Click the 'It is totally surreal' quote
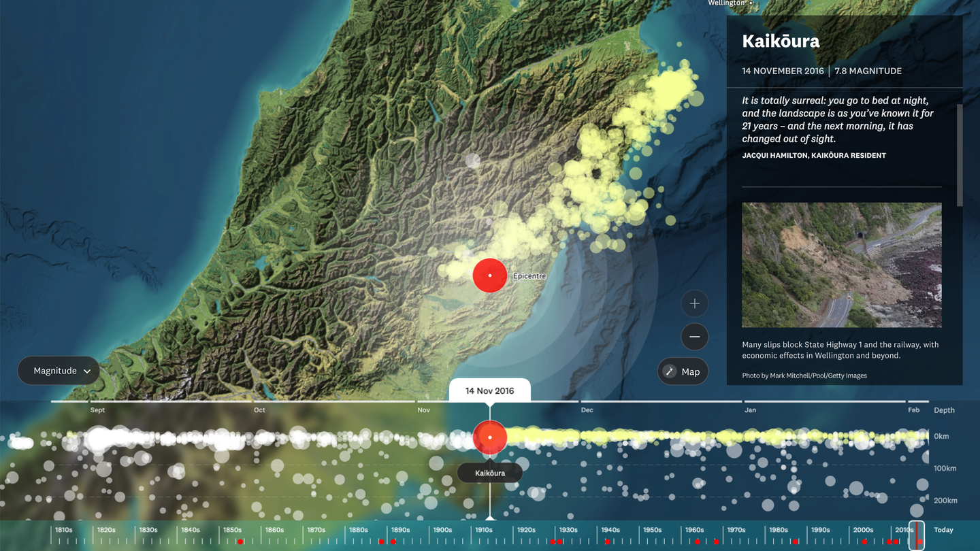Screen dimensions: 980x551 click(x=838, y=120)
